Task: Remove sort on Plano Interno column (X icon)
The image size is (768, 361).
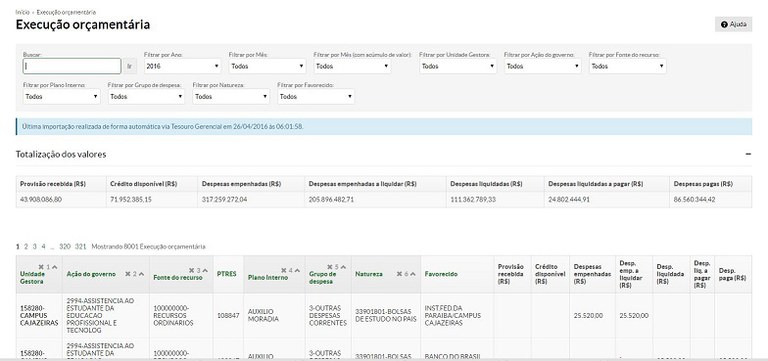Action: click(x=283, y=270)
